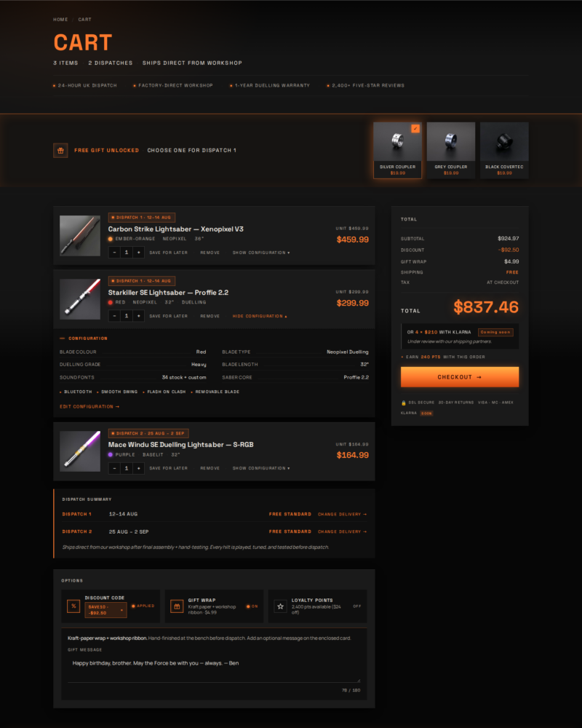Click into the gift message text field
The height and width of the screenshot is (728, 582).
click(x=214, y=668)
